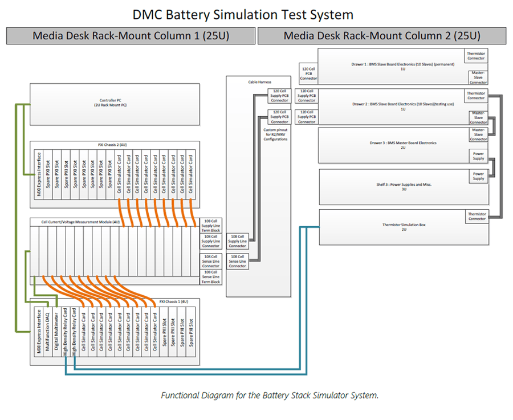
Task: Click the Power Supply box on Shelf 3
Action: coord(478,176)
